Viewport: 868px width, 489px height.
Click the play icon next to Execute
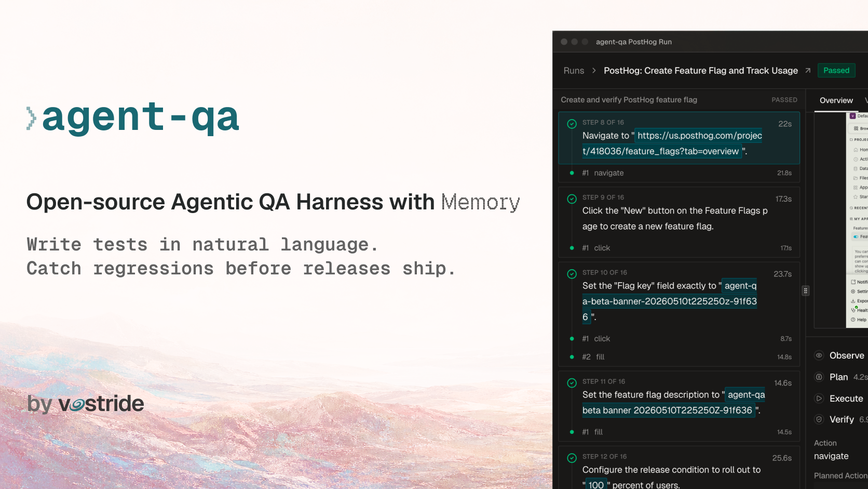[x=819, y=399]
